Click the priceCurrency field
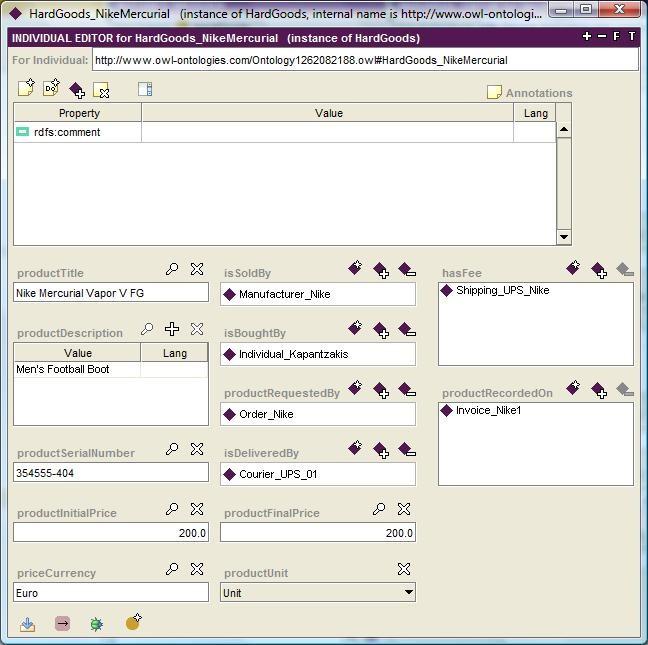Image resolution: width=648 pixels, height=645 pixels. click(111, 592)
